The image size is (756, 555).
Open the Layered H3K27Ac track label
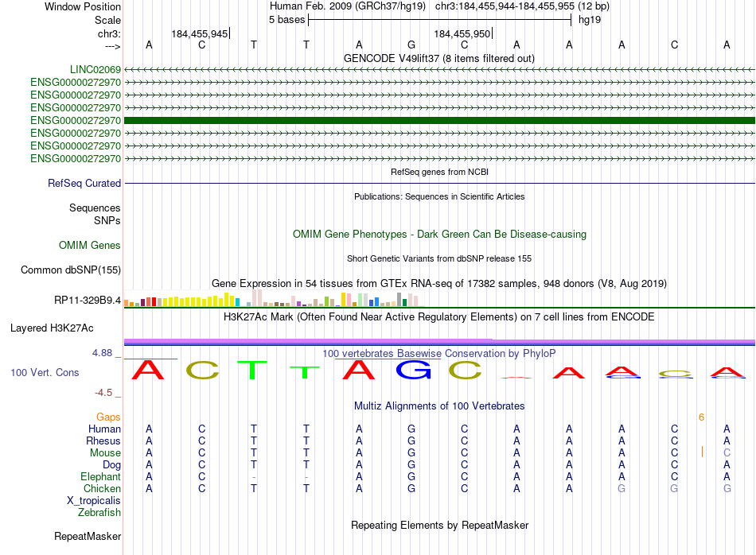(52, 328)
